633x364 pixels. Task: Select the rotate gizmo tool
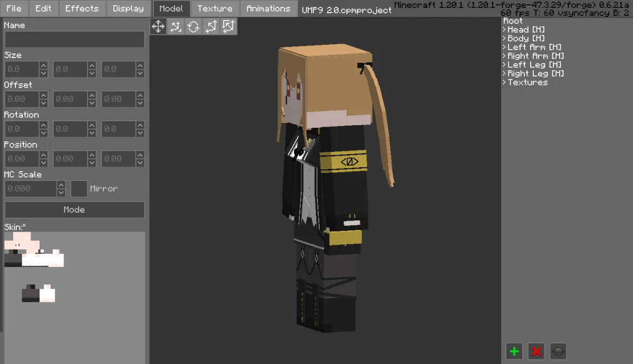(x=193, y=26)
